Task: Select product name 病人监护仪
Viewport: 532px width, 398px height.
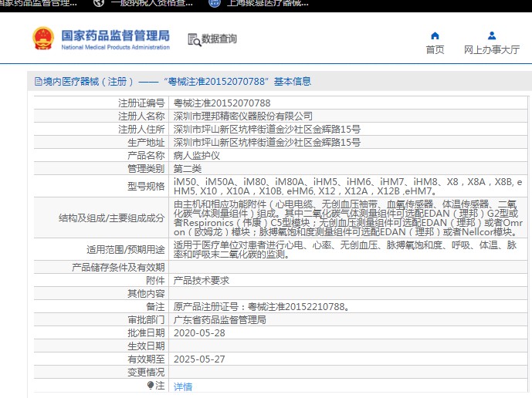Action: (196, 156)
